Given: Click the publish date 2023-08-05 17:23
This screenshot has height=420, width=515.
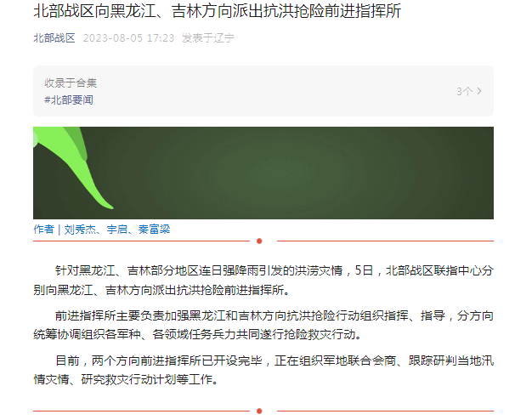Looking at the screenshot, I should 128,38.
